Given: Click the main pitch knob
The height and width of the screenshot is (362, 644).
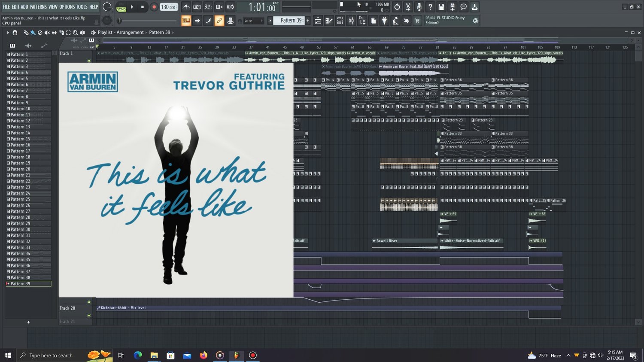Looking at the screenshot, I should click(x=107, y=21).
